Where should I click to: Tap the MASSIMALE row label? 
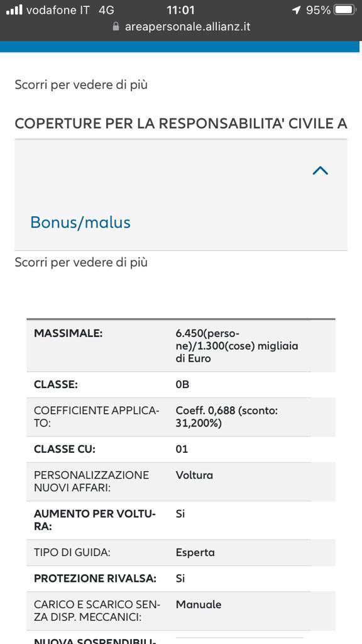(68, 333)
